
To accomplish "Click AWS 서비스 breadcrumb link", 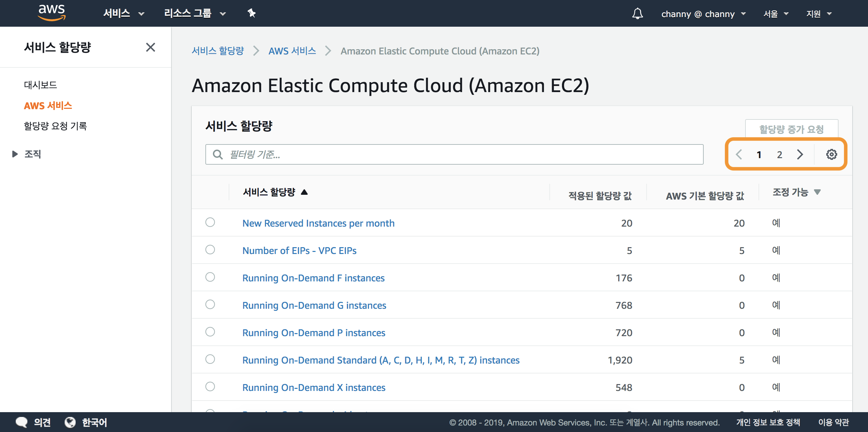I will click(292, 51).
